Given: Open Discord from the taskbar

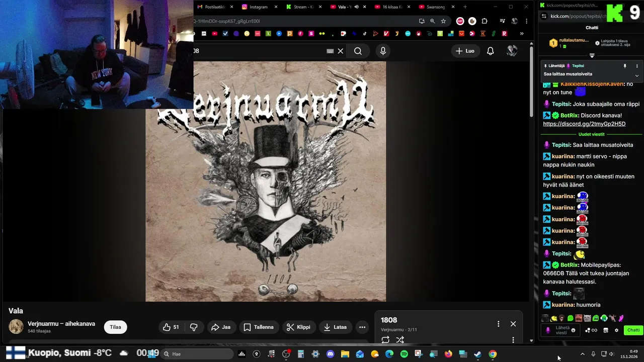Looking at the screenshot, I should (330, 354).
